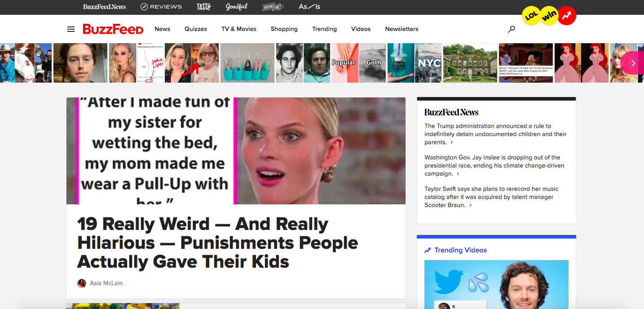The image size is (644, 309).
Task: Open the hamburger menu icon
Action: 71,29
